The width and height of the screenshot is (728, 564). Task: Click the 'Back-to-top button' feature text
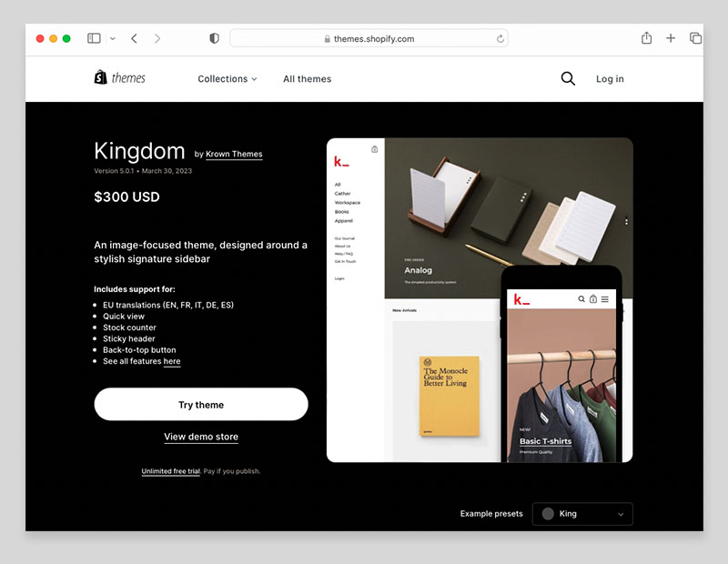pos(139,350)
